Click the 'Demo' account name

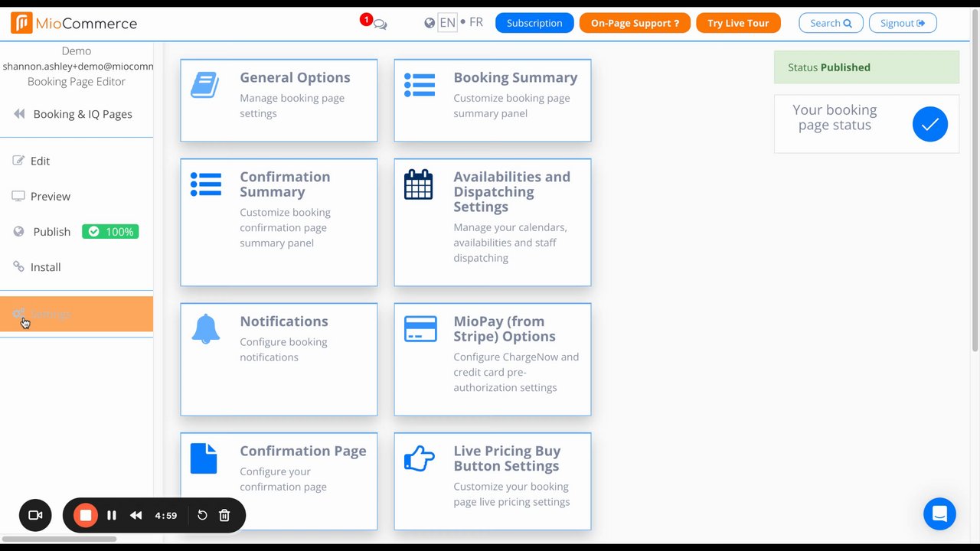77,51
